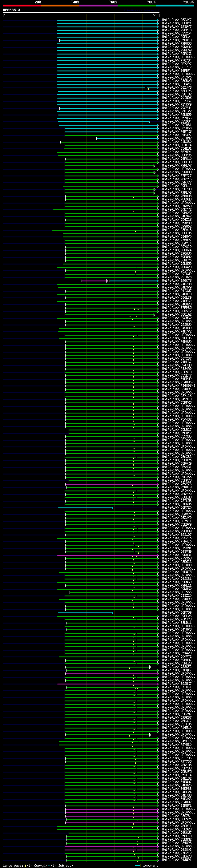Click the purple alignment segment of B9GCT6
This screenshot has width=197, height=868.
point(94,281)
